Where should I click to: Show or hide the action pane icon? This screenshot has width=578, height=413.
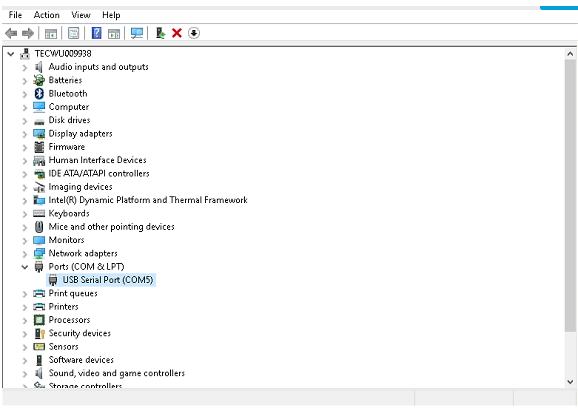coord(114,34)
